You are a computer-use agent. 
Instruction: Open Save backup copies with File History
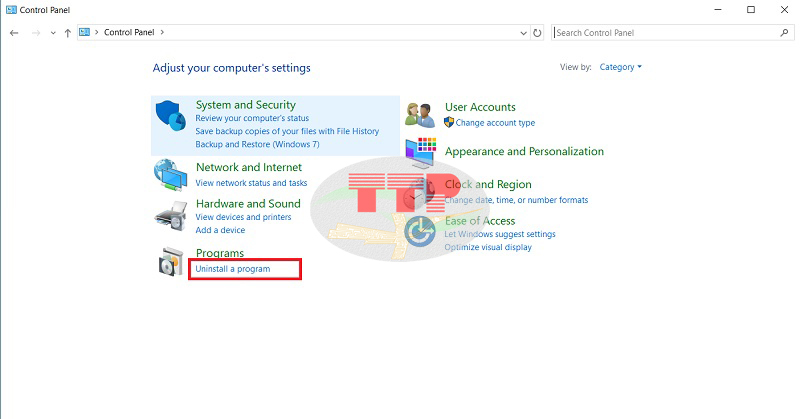pyautogui.click(x=287, y=131)
